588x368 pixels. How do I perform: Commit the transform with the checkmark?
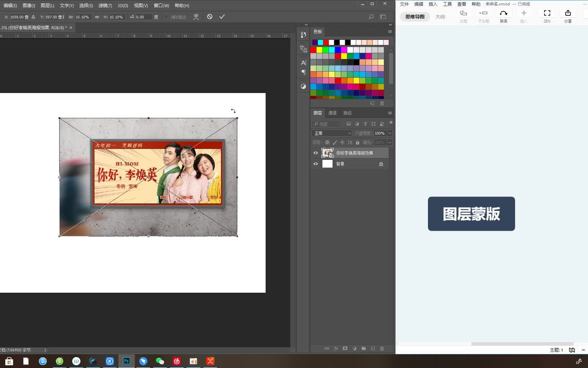click(222, 17)
